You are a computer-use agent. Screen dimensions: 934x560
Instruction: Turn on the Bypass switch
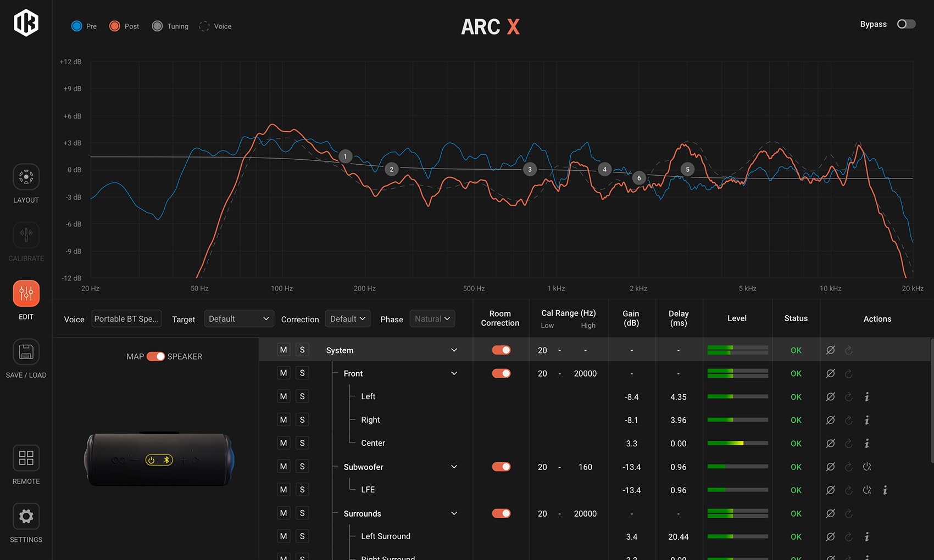pos(906,24)
